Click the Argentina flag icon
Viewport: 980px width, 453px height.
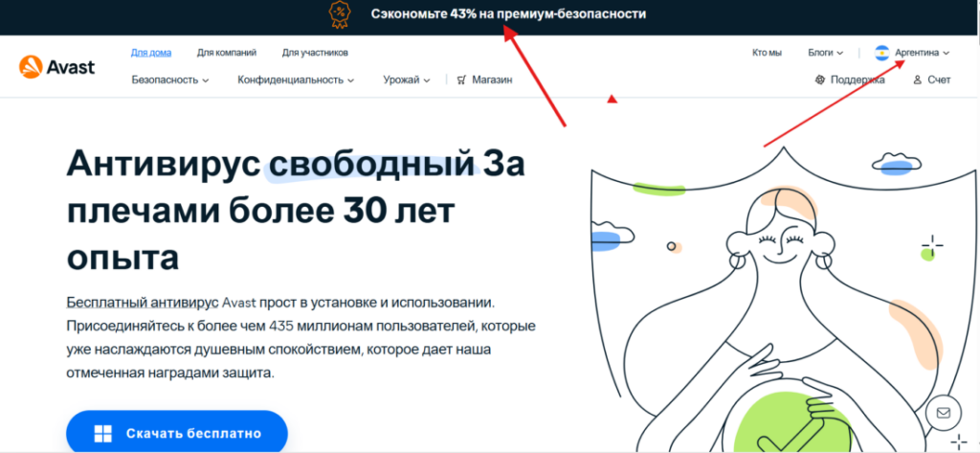(881, 54)
